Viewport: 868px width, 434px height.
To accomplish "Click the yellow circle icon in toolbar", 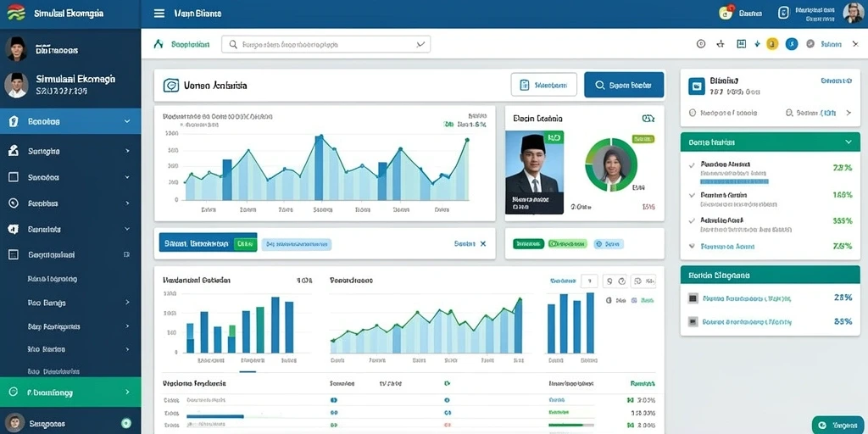I will [x=772, y=44].
